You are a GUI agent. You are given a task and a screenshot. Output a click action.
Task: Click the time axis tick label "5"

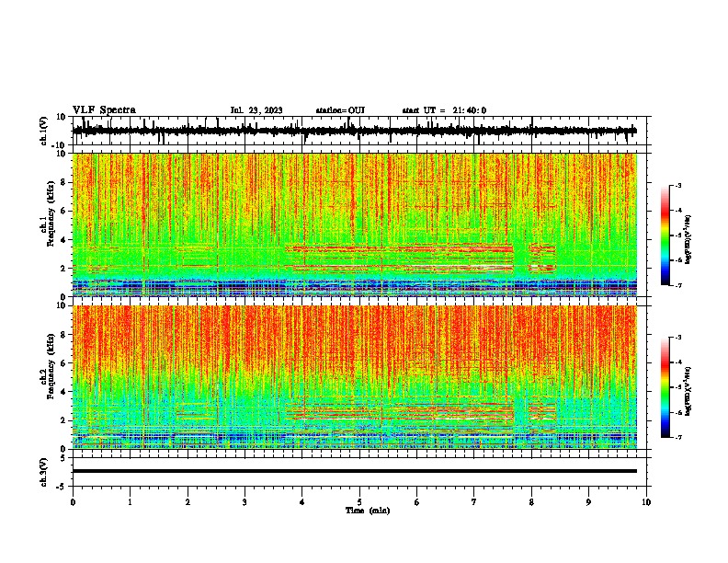tap(359, 502)
